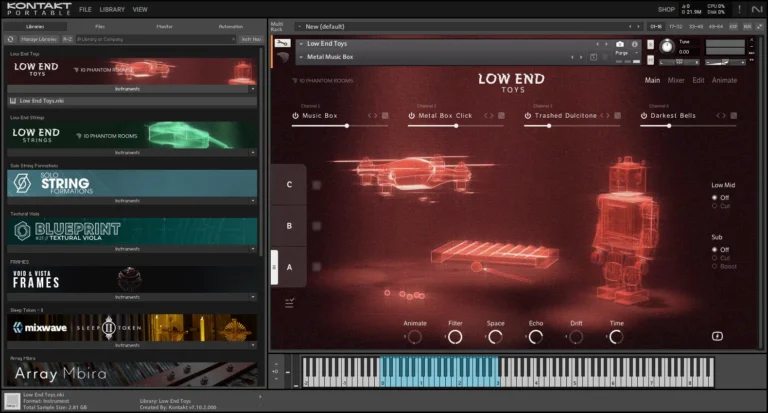This screenshot has width=768, height=413.
Task: Click the Instr Nav button
Action: (251, 39)
